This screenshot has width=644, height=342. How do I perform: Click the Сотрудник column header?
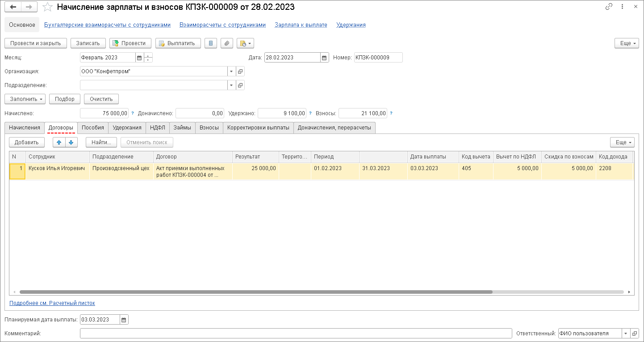pos(57,157)
